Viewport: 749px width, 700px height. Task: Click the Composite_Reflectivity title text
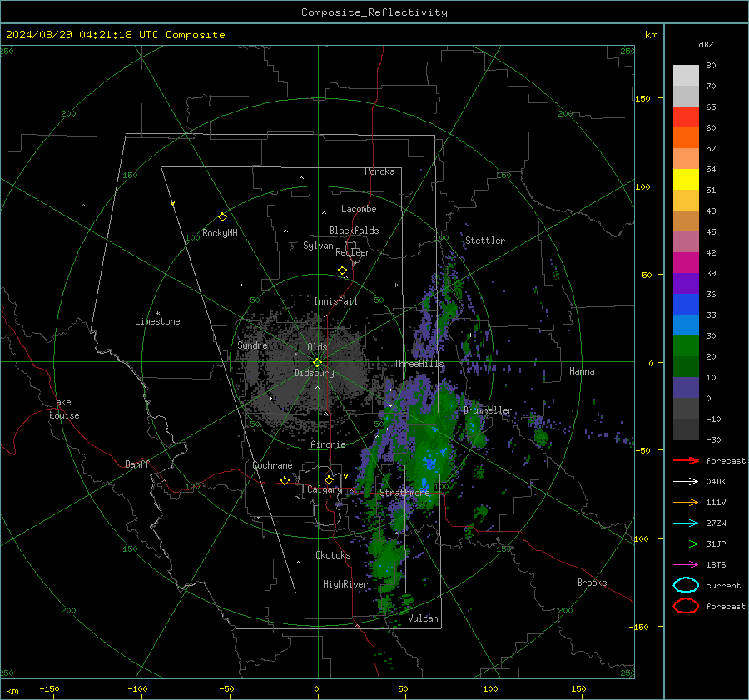pyautogui.click(x=374, y=12)
